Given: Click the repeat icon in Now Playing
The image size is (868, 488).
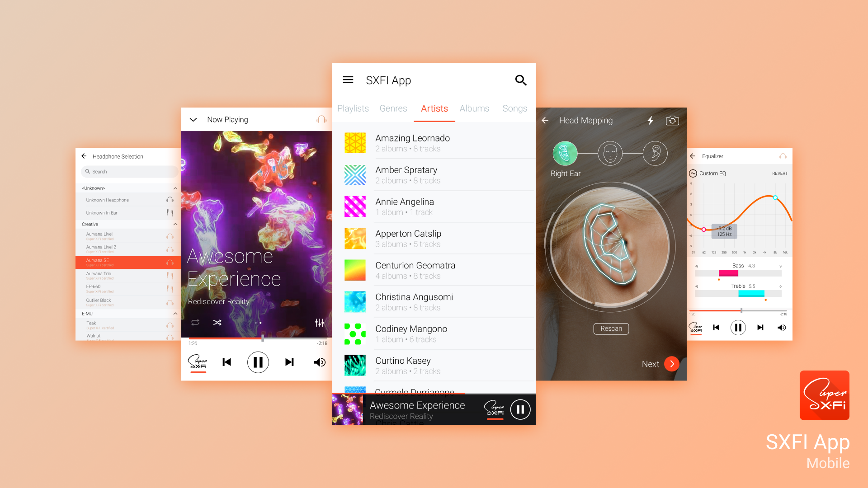Looking at the screenshot, I should point(196,321).
